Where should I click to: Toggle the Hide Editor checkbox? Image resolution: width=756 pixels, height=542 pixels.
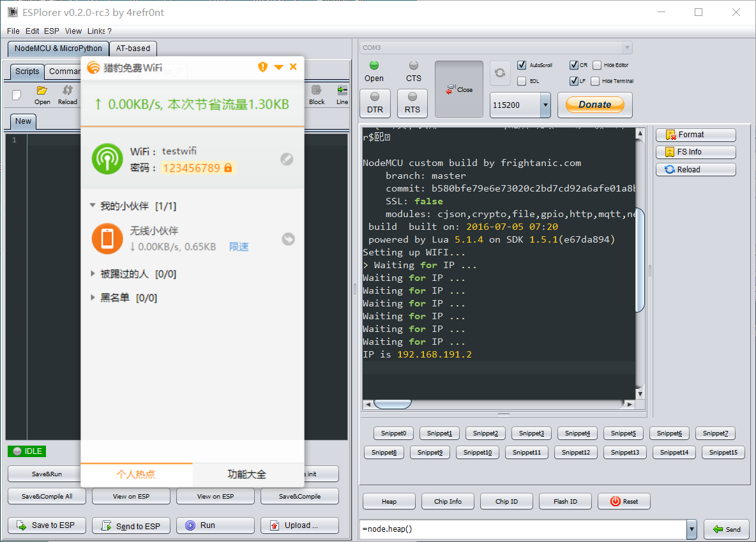tap(597, 65)
